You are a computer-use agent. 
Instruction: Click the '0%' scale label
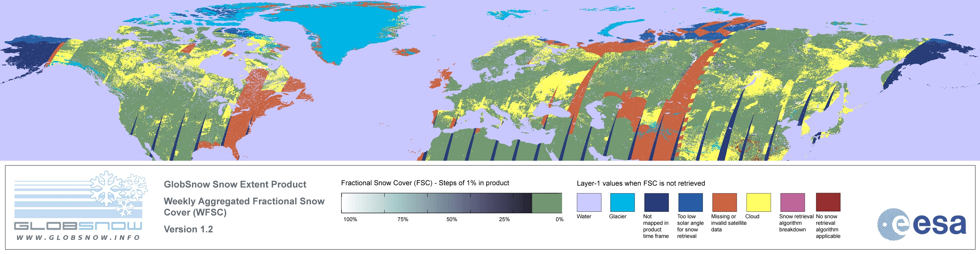(x=559, y=219)
